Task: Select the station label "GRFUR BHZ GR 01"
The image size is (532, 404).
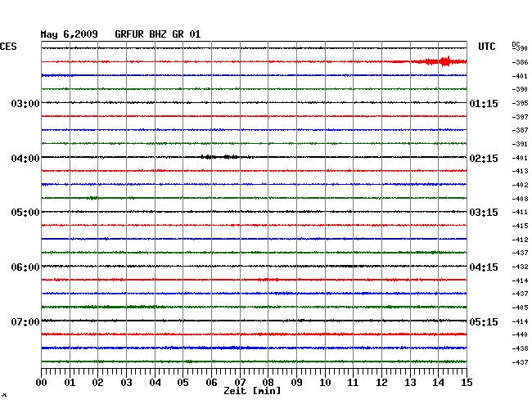Action: pyautogui.click(x=158, y=34)
